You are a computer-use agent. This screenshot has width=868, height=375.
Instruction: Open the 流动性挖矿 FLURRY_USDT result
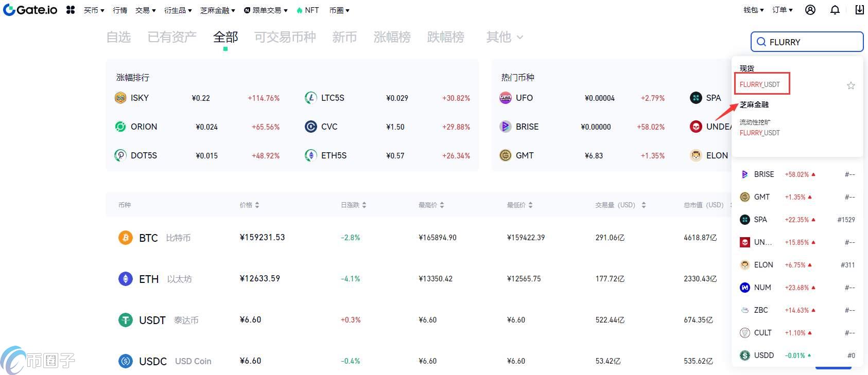760,133
